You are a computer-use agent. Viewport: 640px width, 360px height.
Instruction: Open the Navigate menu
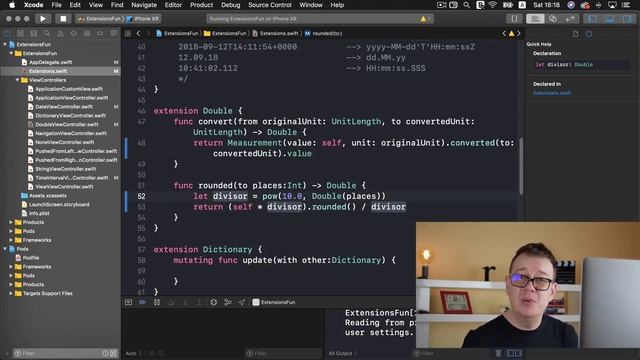(144, 5)
